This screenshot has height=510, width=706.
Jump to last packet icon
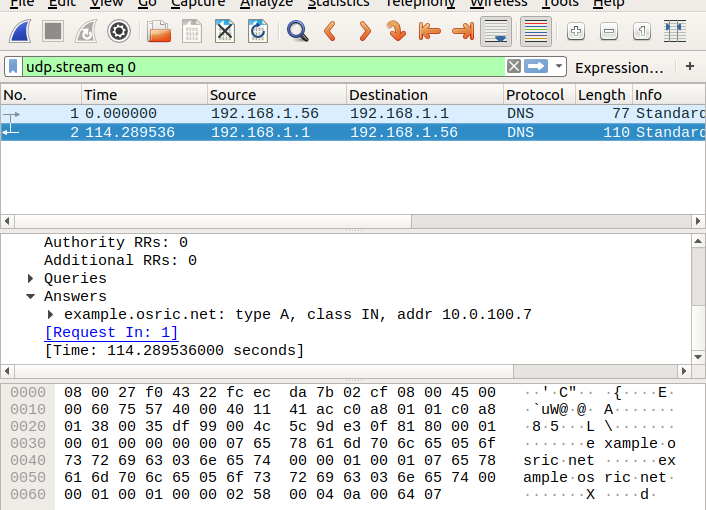point(463,32)
